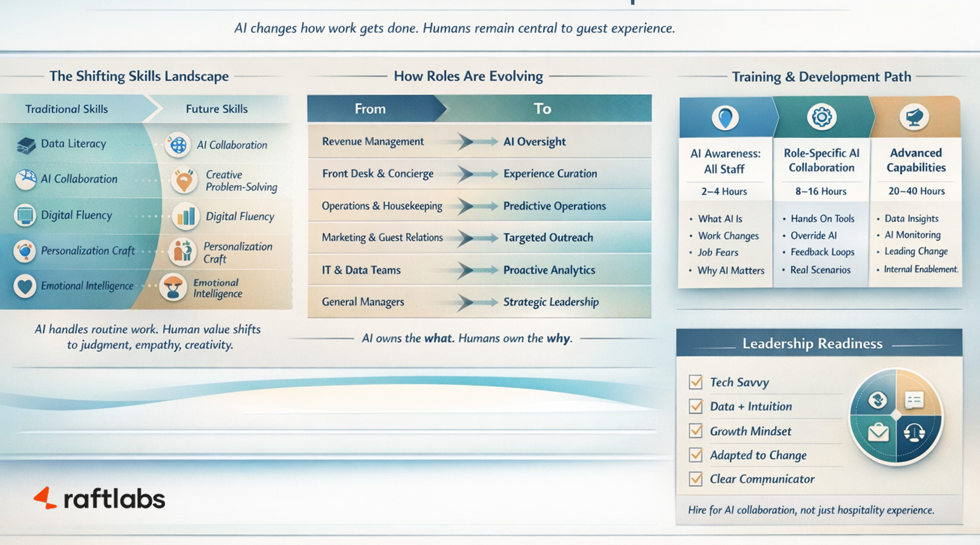Click the arrow beside IT & Data Teams
Viewport: 980px width, 545px height.
coord(476,270)
